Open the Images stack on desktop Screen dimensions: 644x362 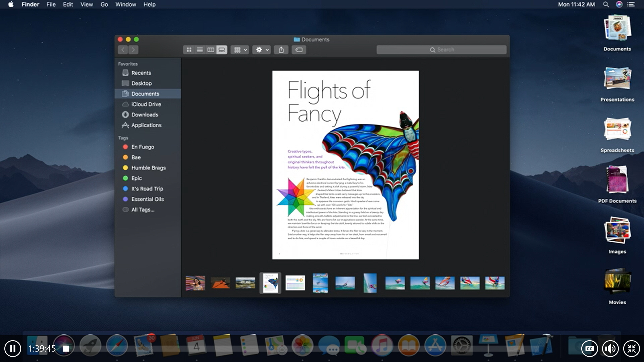tap(617, 231)
